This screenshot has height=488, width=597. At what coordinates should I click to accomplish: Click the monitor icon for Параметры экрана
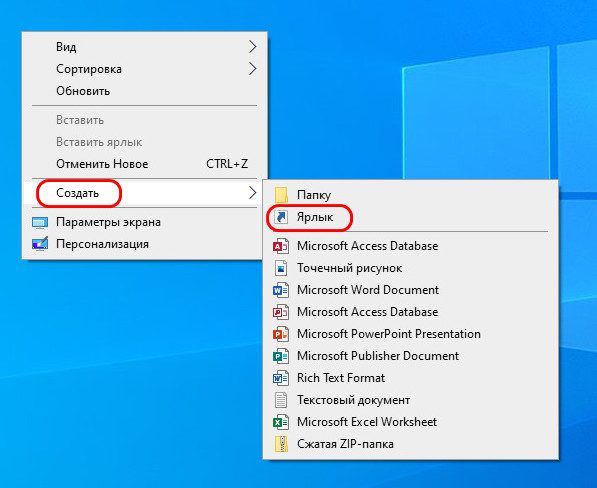[40, 222]
